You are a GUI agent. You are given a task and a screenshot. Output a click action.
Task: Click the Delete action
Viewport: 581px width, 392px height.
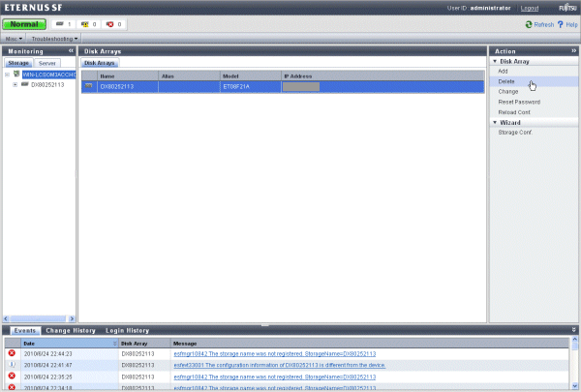pyautogui.click(x=506, y=81)
